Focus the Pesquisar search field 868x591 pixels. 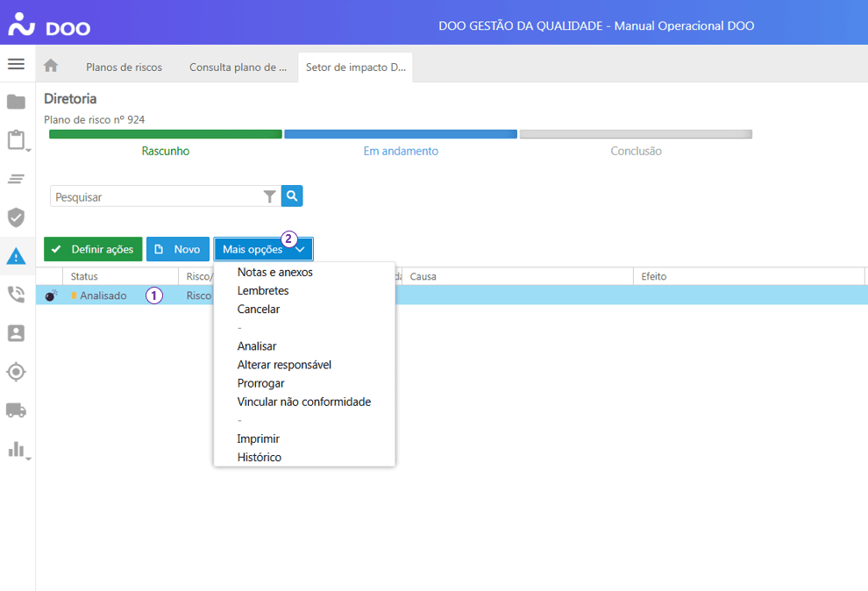pos(156,197)
